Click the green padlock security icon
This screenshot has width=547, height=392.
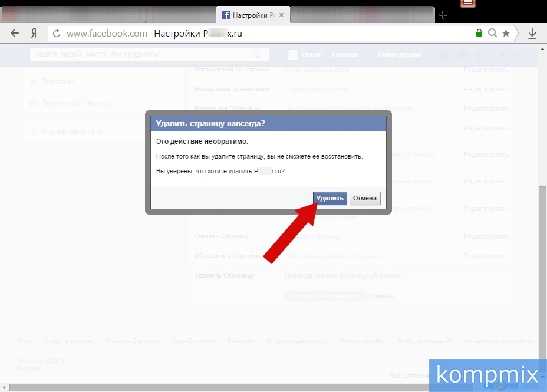[x=479, y=34]
